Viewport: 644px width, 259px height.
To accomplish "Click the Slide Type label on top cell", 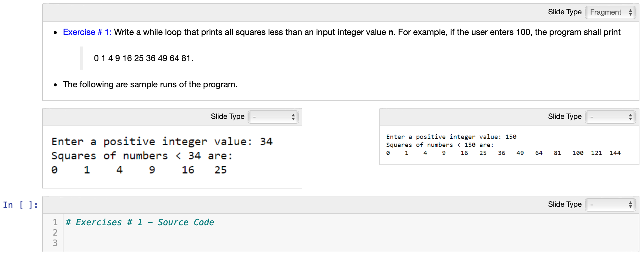I will [565, 12].
